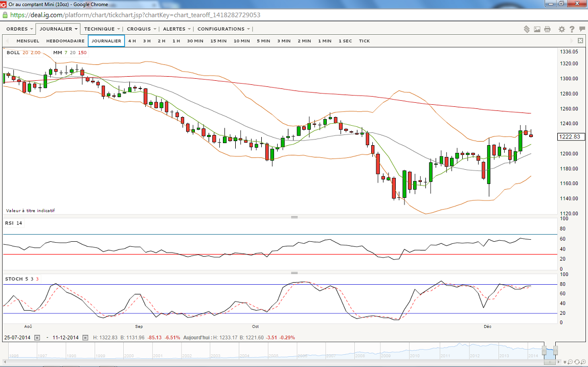The width and height of the screenshot is (588, 367).
Task: Open the layouts diamond icon in the toolbar
Action: coord(527,29)
